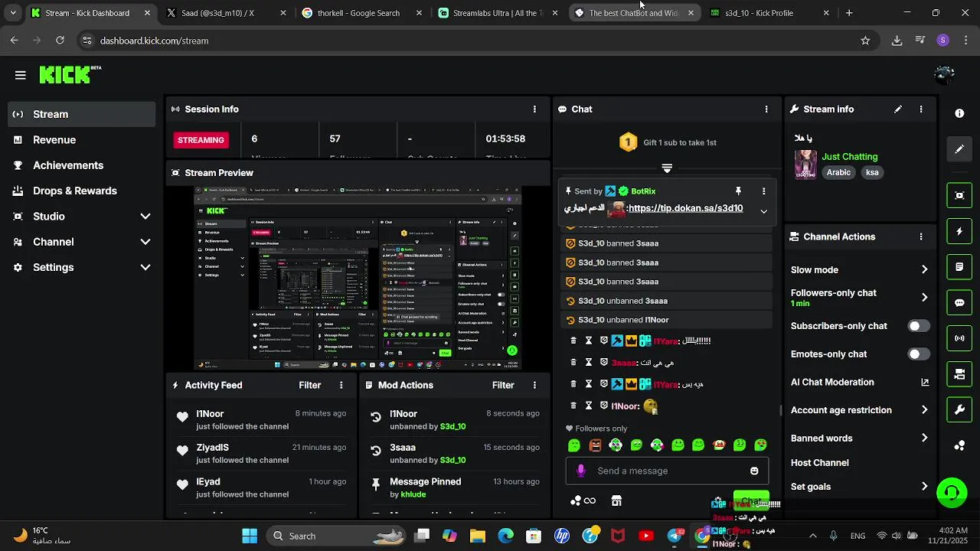This screenshot has height=551, width=980.
Task: Open Followers-only chat settings
Action: click(x=860, y=298)
